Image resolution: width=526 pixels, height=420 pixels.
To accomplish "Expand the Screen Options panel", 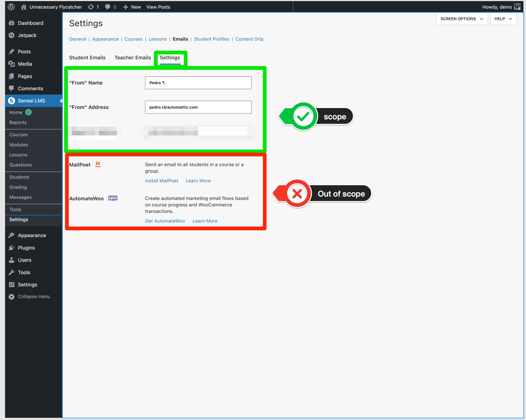I will [462, 19].
